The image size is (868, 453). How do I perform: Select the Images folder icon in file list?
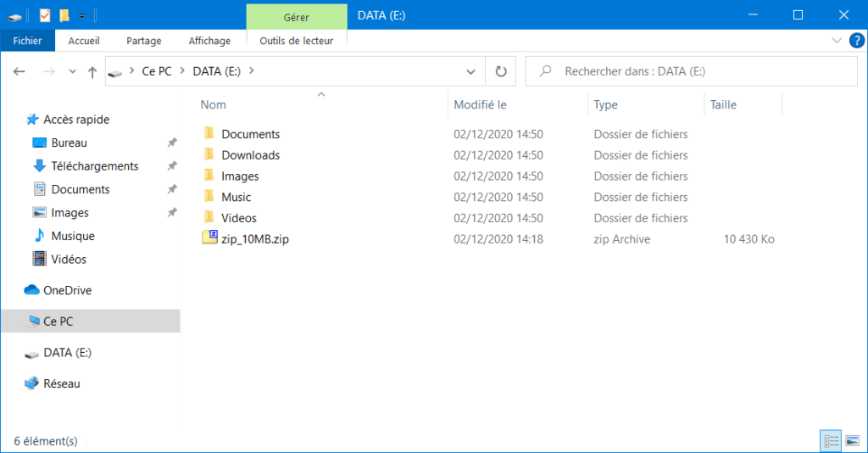[209, 176]
